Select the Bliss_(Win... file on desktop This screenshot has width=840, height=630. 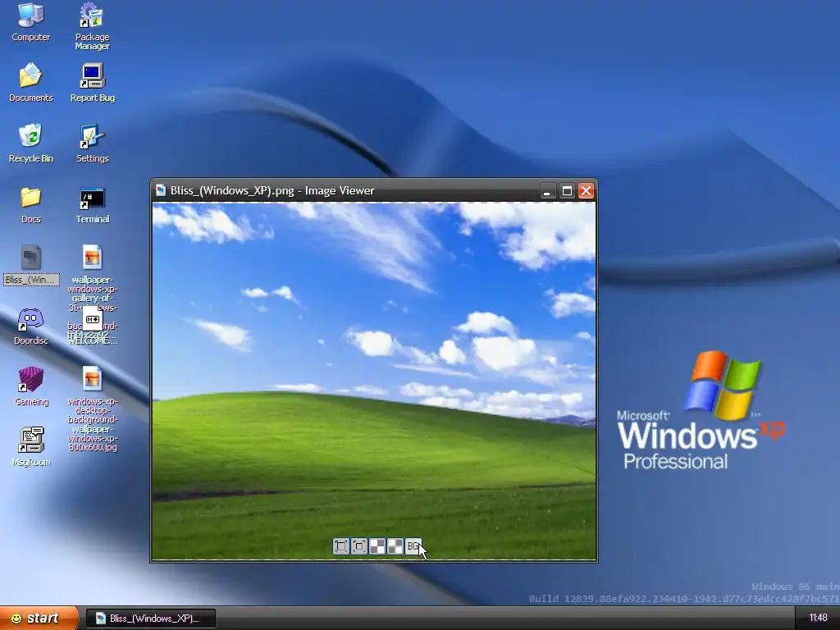click(31, 265)
